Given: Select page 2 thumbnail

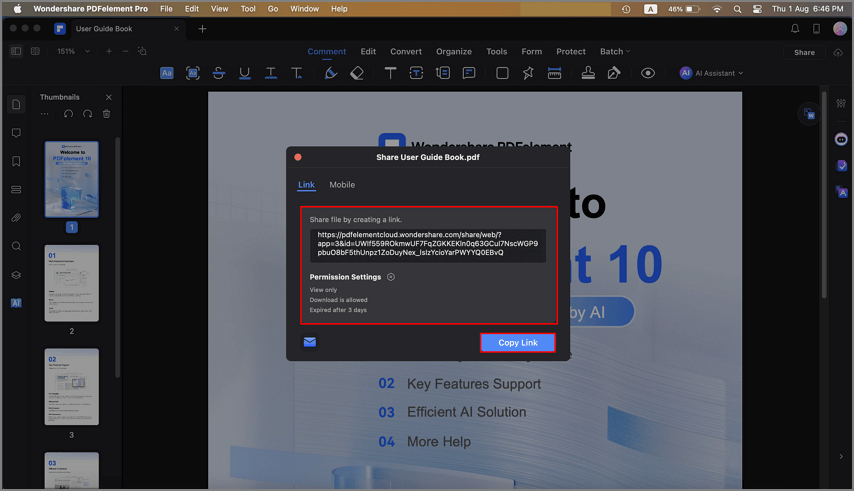Looking at the screenshot, I should point(71,283).
